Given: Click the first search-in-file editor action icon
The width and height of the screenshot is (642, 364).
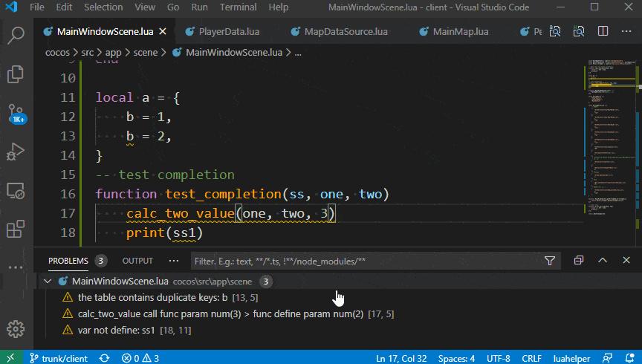Looking at the screenshot, I should (555, 31).
